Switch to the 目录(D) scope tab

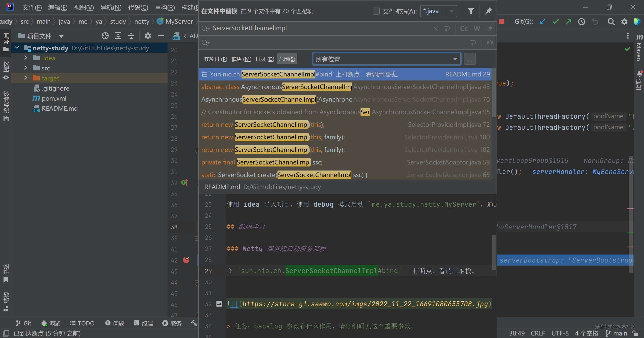(265, 59)
